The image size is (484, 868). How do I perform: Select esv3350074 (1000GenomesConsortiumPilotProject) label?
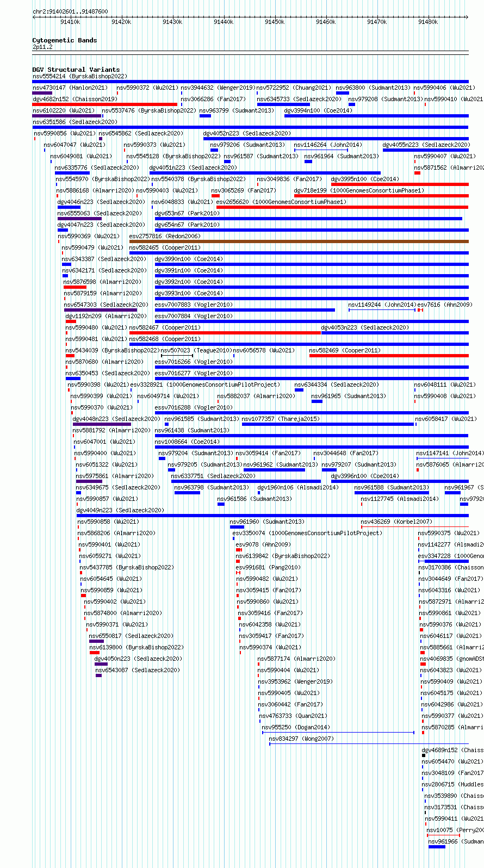click(307, 533)
